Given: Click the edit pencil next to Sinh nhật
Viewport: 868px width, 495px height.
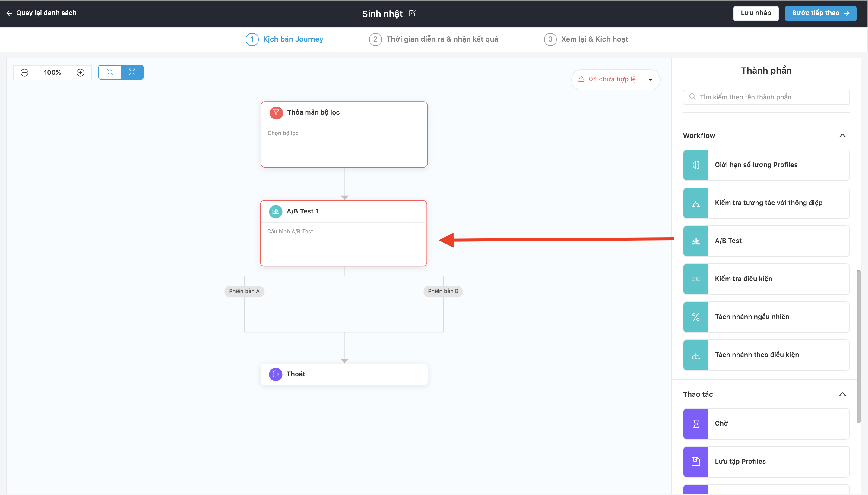Looking at the screenshot, I should tap(412, 13).
